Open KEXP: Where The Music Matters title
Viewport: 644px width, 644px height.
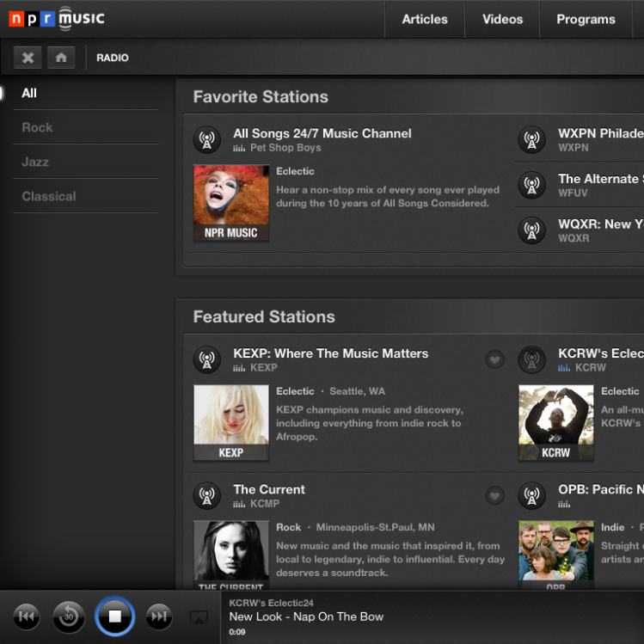(331, 353)
